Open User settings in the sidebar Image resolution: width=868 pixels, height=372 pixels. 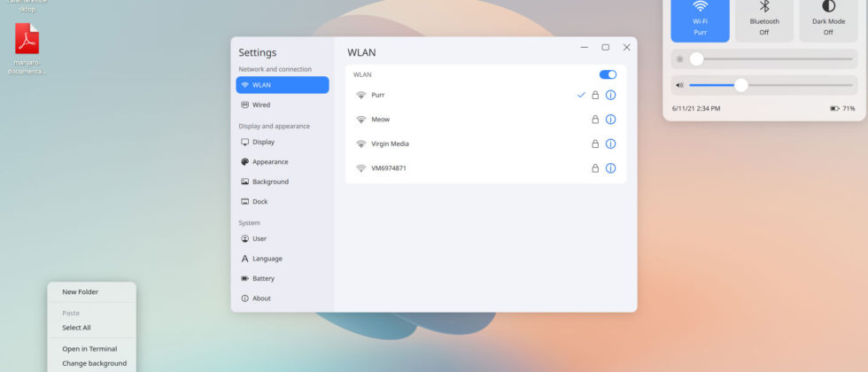(x=283, y=239)
